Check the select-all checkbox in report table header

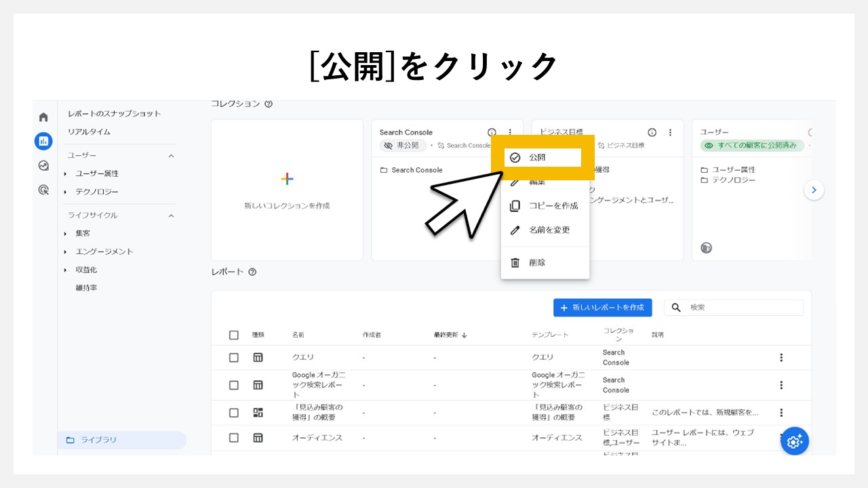click(233, 335)
